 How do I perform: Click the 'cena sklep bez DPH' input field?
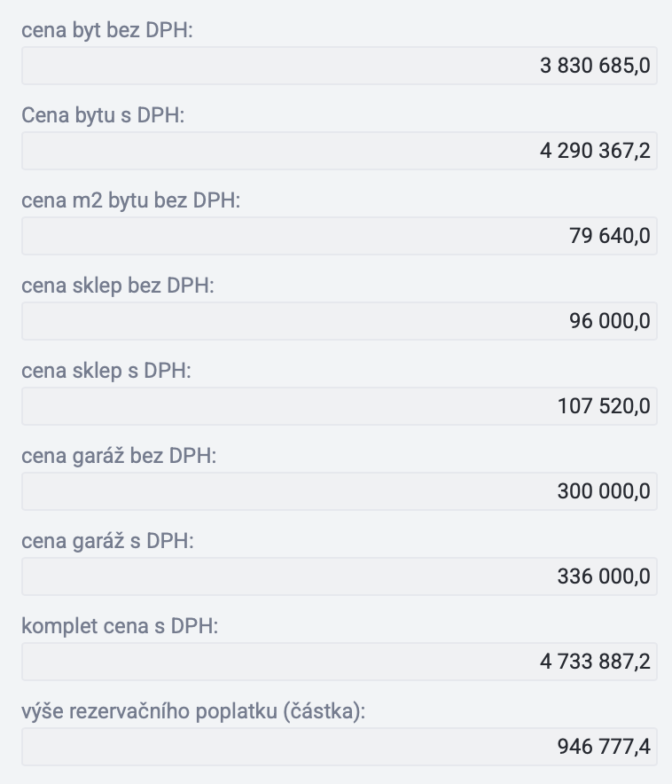click(340, 320)
